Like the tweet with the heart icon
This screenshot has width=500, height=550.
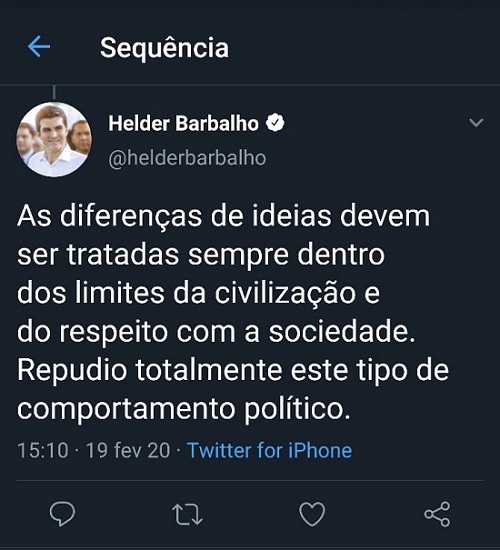tap(312, 514)
